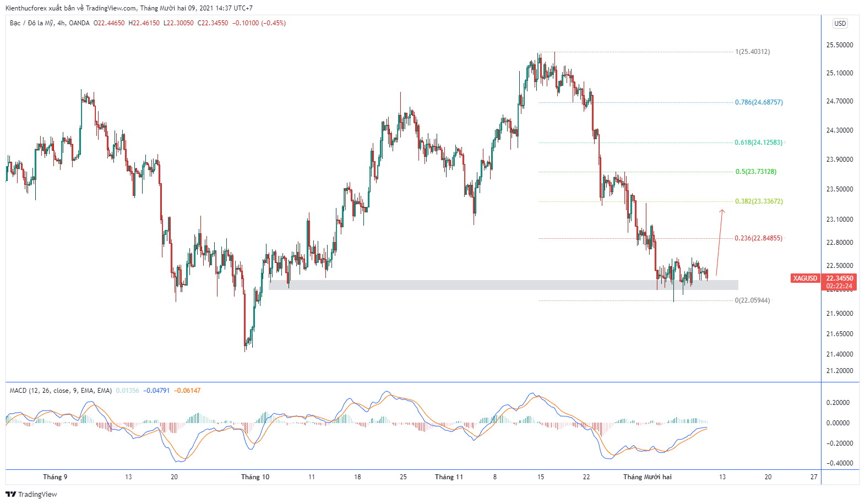
Task: Click the Tháng 11 time axis label
Action: pos(449,477)
